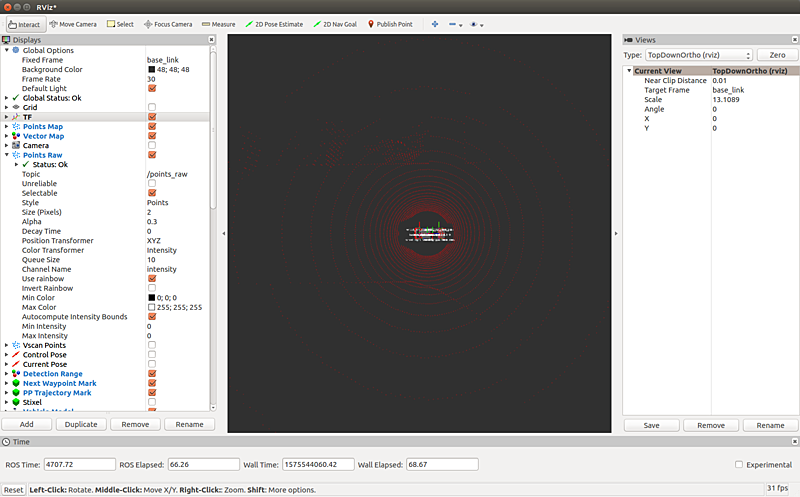Activate the Move Camera tool
This screenshot has height=497, width=800.
coord(73,24)
